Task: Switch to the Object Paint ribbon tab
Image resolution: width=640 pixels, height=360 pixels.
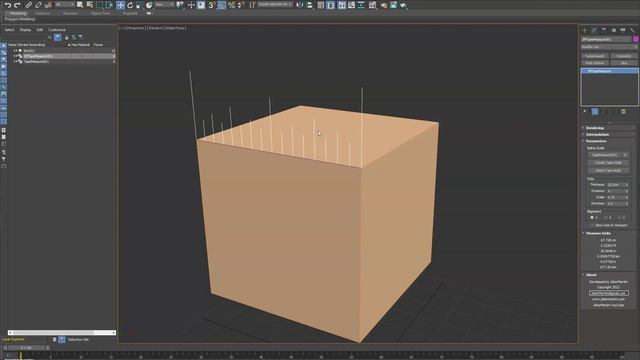Action: point(100,13)
